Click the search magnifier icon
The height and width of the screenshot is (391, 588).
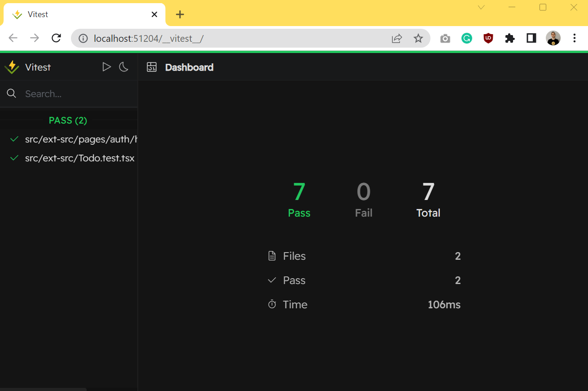tap(11, 93)
